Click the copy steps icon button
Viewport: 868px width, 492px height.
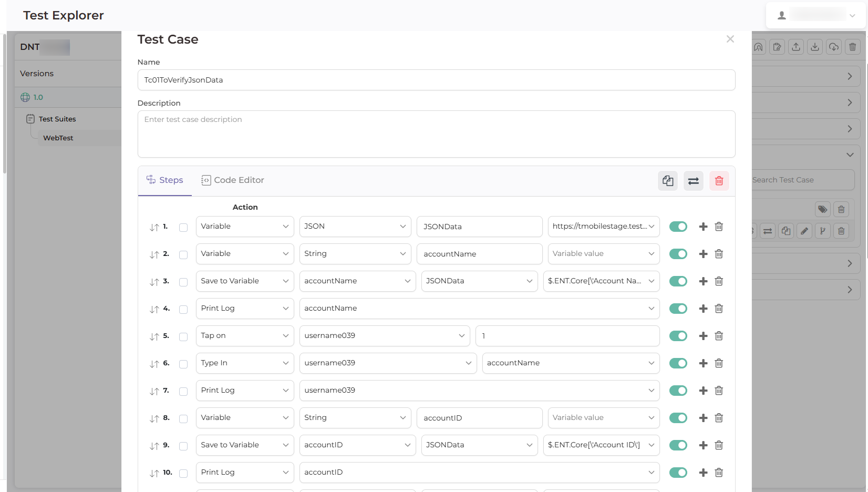click(668, 181)
